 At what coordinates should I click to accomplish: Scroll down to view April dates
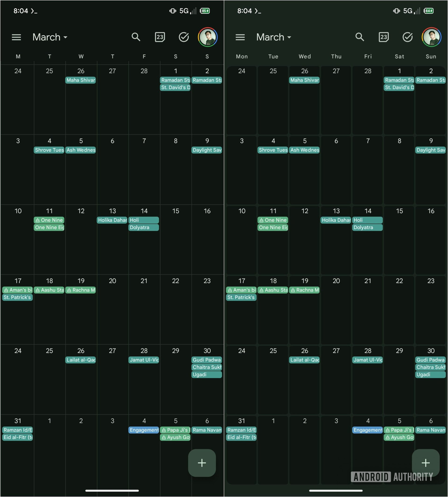point(112,259)
